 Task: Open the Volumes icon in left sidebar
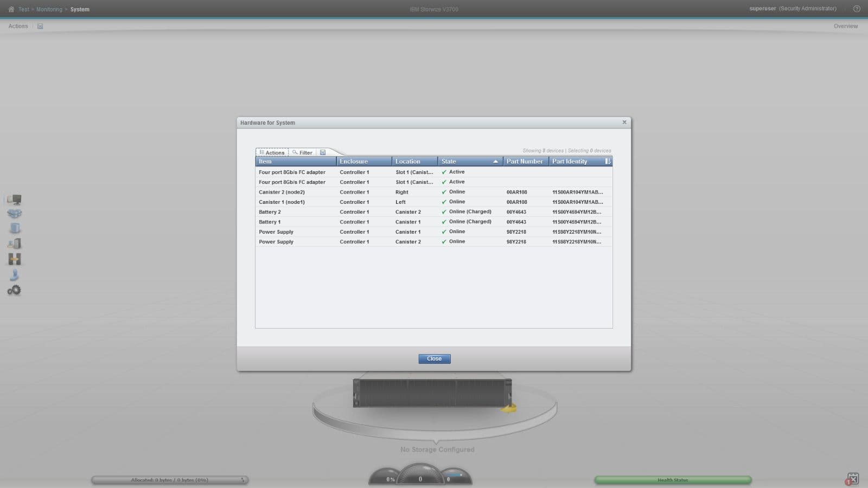pos(14,228)
